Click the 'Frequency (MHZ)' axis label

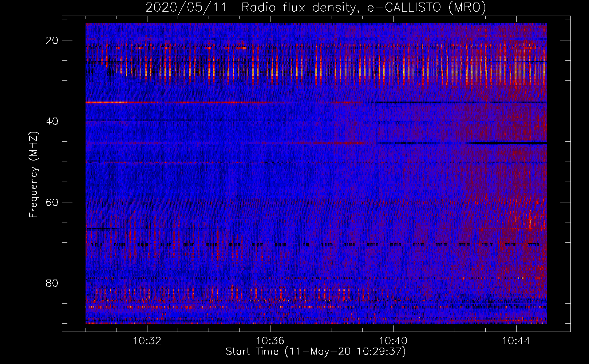pyautogui.click(x=33, y=174)
